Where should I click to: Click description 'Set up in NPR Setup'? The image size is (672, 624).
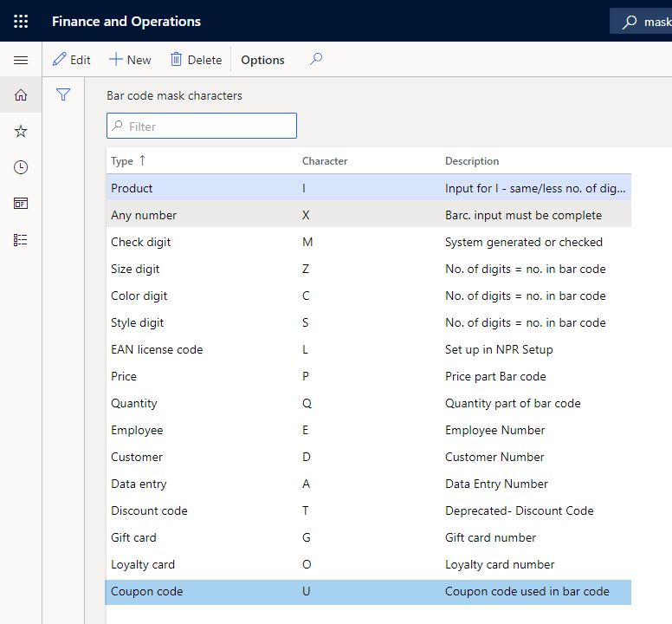(499, 349)
